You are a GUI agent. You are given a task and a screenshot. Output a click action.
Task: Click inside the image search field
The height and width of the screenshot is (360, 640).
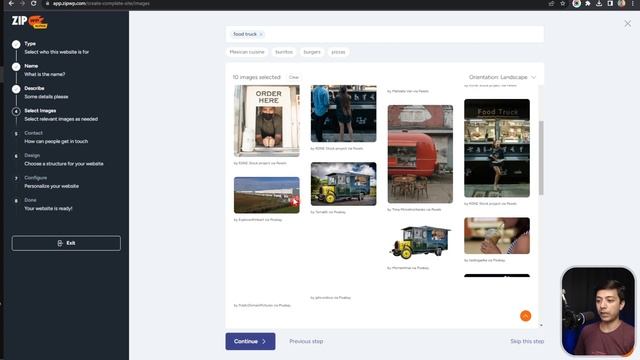(384, 34)
